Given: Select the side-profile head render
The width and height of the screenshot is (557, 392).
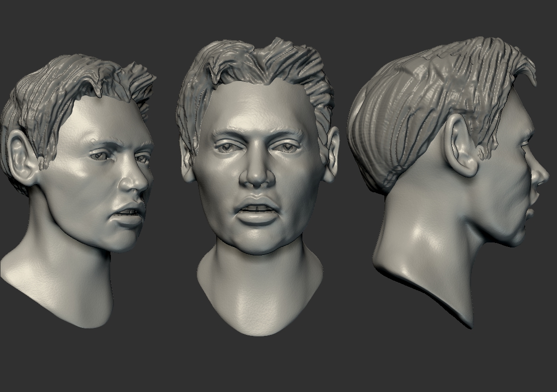Looking at the screenshot, I should pos(448,182).
